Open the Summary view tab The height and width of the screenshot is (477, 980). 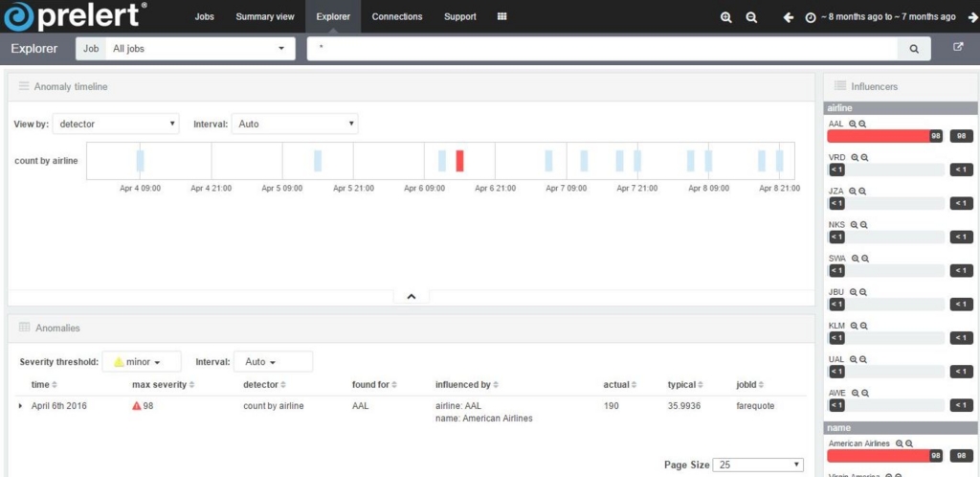(x=265, y=17)
